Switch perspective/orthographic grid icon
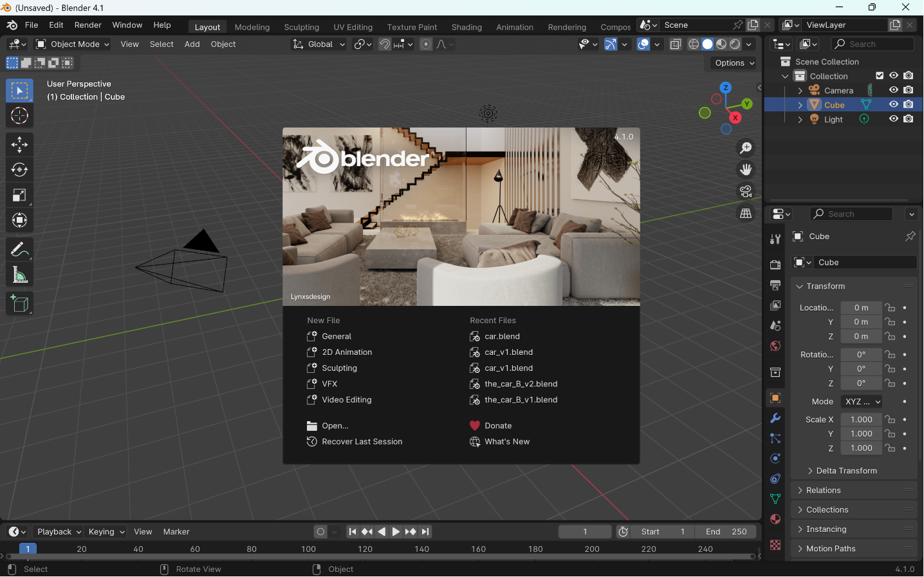924x577 pixels. pyautogui.click(x=746, y=213)
